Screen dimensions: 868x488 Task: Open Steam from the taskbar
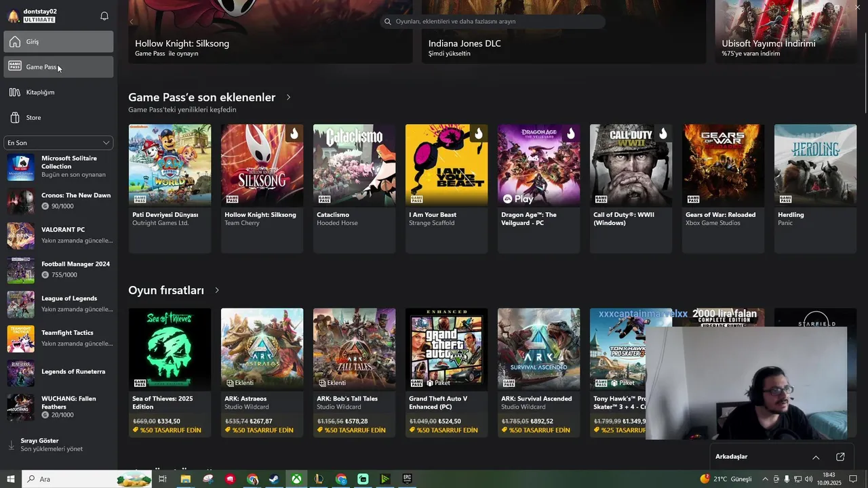pyautogui.click(x=275, y=479)
